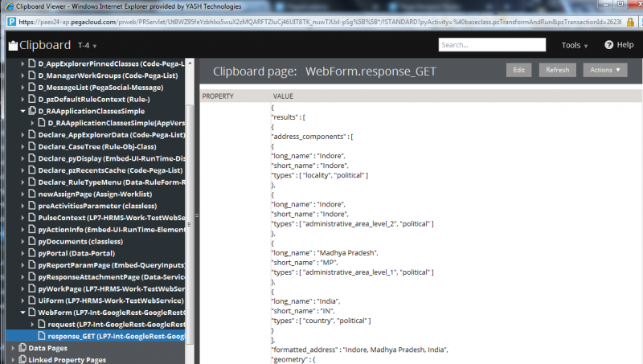Click the panel splitter handle
Image resolution: width=643 pixels, height=364 pixels.
[197, 215]
